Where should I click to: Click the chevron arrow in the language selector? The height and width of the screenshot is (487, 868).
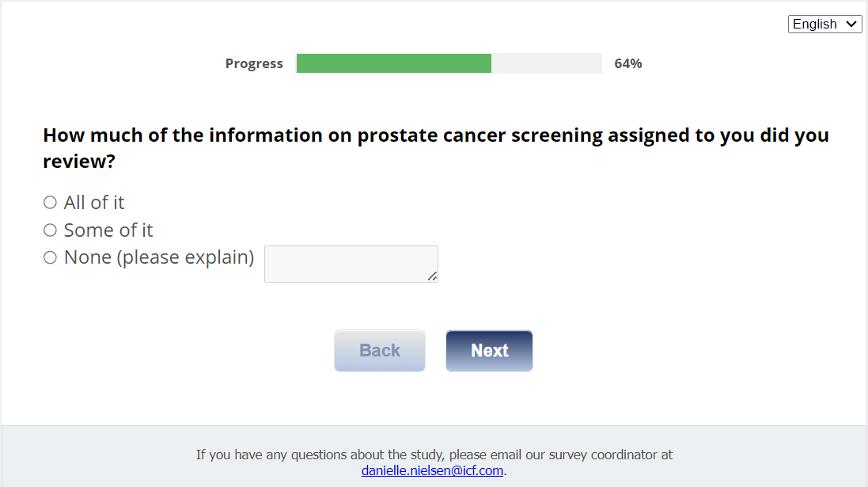[851, 25]
